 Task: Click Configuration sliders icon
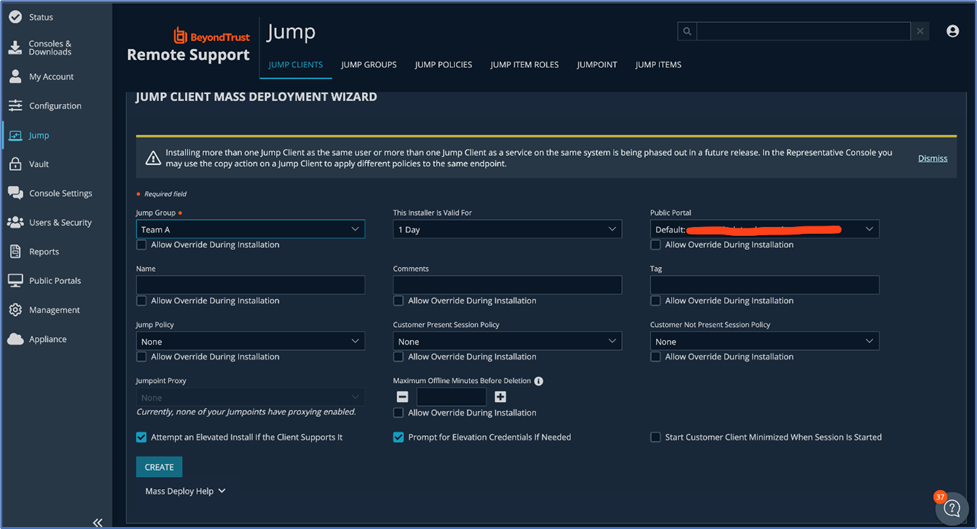point(15,105)
